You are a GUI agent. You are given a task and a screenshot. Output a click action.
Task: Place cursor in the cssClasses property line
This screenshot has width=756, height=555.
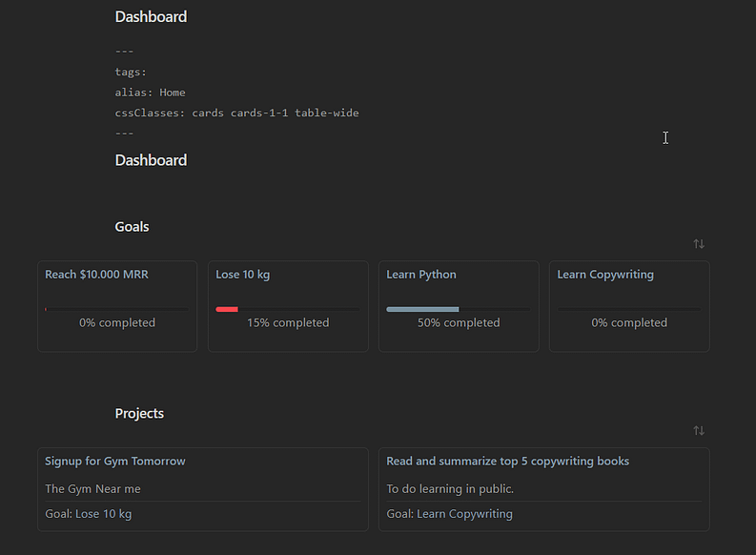(x=236, y=113)
